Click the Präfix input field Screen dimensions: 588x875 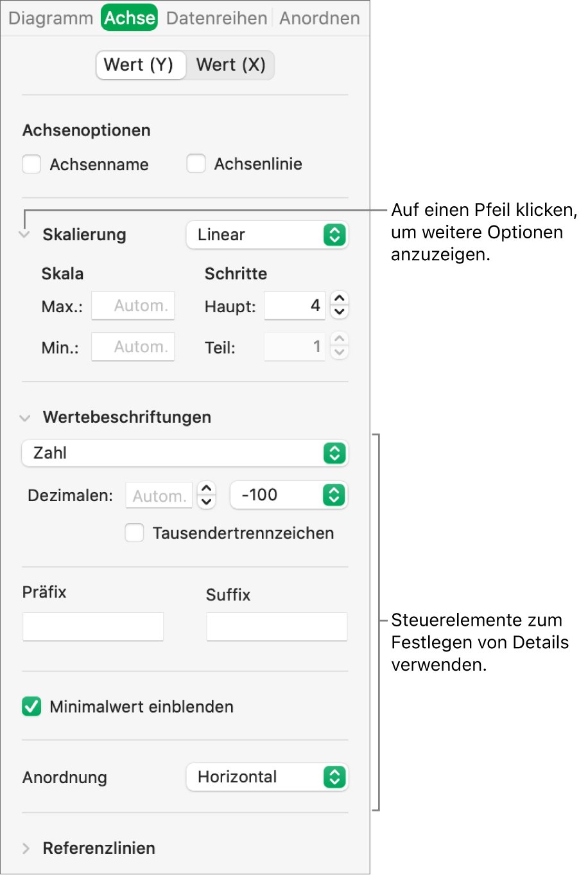93,626
